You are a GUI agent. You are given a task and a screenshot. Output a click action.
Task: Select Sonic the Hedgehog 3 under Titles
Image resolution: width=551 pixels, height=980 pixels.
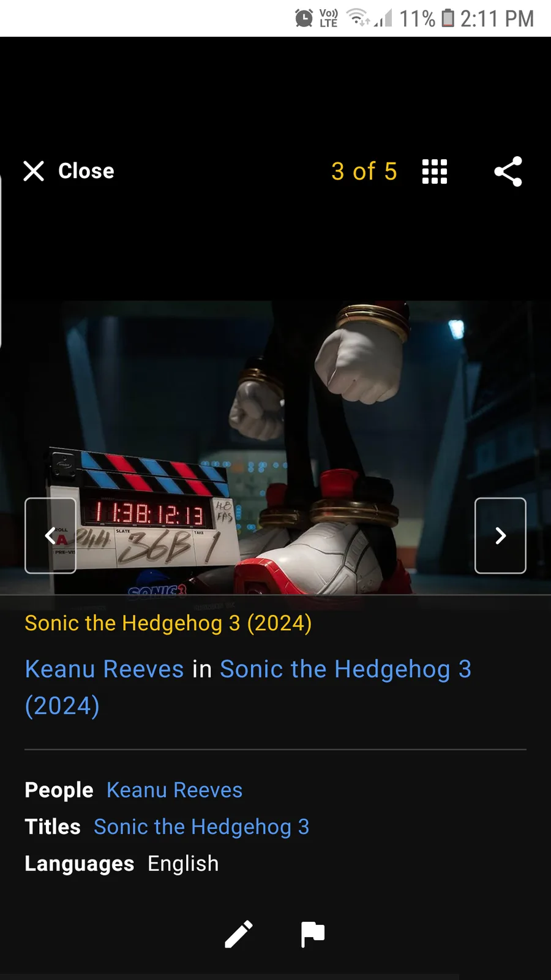pyautogui.click(x=201, y=827)
